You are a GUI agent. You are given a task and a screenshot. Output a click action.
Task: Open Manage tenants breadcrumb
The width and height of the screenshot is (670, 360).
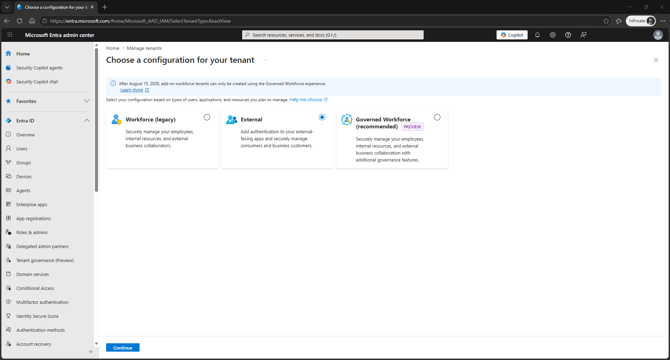[144, 48]
